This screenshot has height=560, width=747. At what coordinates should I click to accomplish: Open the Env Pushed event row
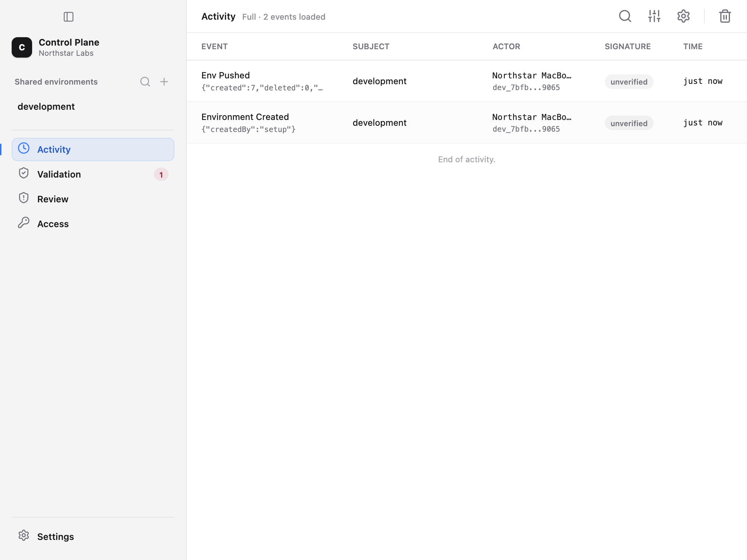point(467,81)
